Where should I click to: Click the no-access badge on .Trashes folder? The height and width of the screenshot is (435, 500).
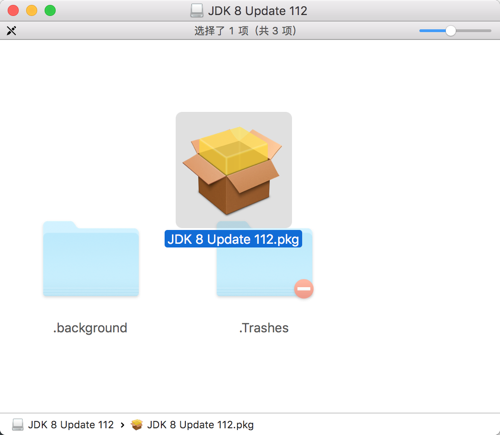[304, 289]
